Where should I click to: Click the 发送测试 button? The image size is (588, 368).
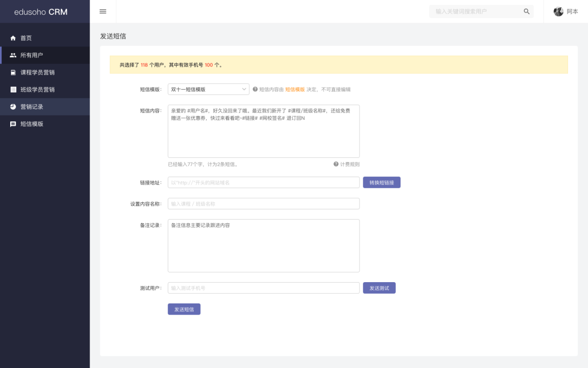click(379, 288)
